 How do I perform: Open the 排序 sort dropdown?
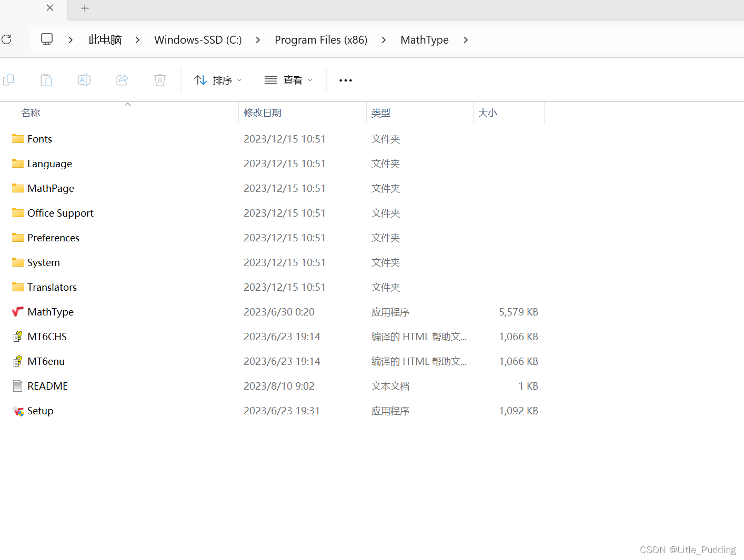point(218,80)
